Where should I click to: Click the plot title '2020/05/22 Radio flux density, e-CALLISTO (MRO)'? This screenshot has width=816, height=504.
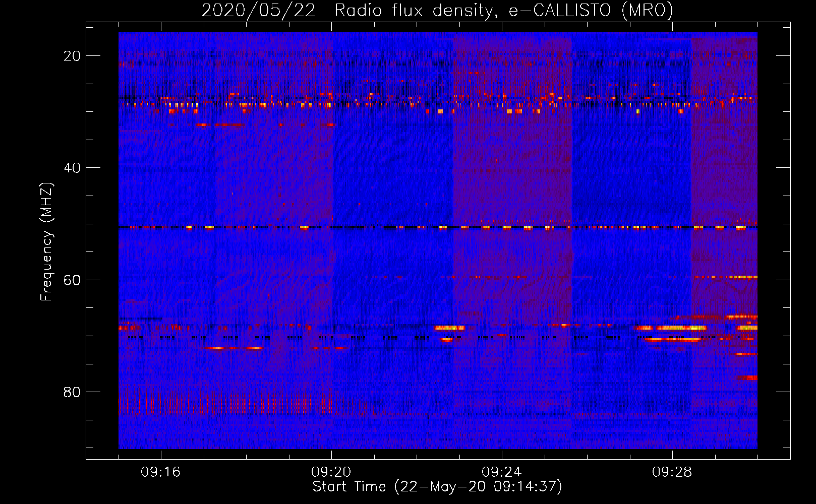click(437, 10)
